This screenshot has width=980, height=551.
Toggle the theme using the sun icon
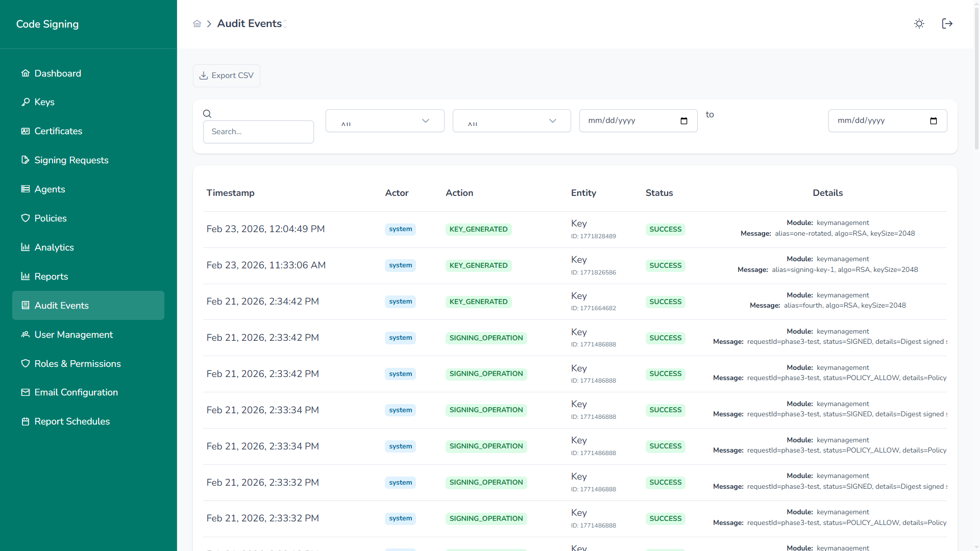919,23
